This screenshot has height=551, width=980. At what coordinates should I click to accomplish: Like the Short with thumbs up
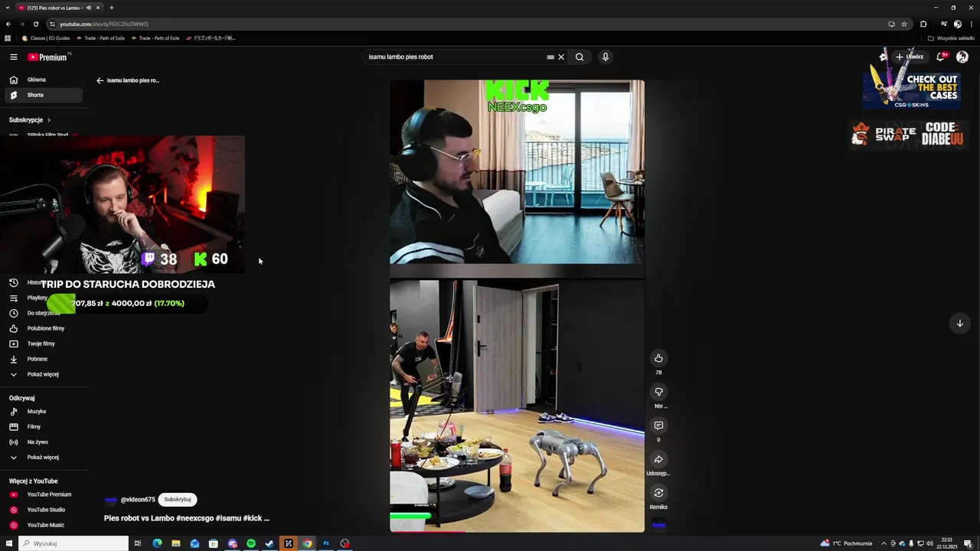click(658, 358)
